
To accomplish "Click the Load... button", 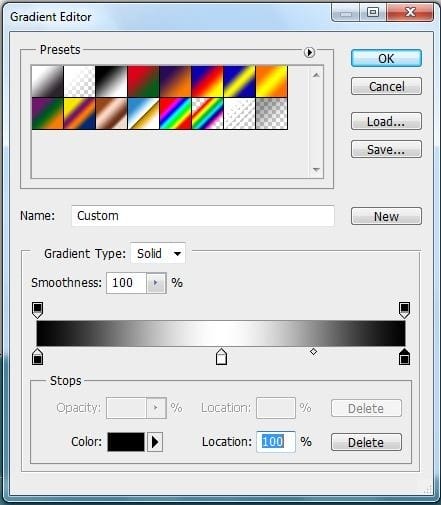I will coord(386,121).
